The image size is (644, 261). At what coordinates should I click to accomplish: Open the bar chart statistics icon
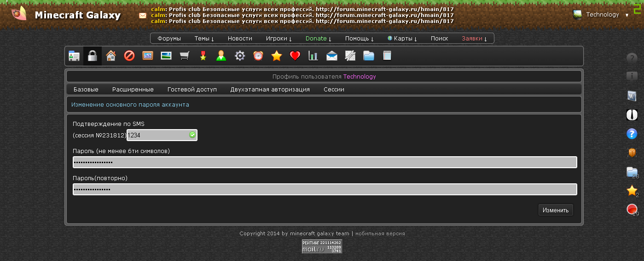coord(313,56)
